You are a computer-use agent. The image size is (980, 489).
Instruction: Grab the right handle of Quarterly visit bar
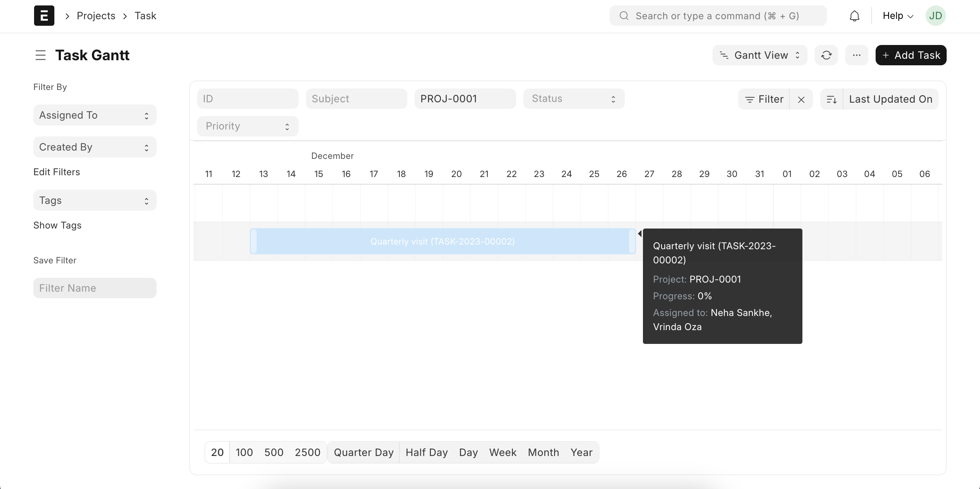(632, 241)
